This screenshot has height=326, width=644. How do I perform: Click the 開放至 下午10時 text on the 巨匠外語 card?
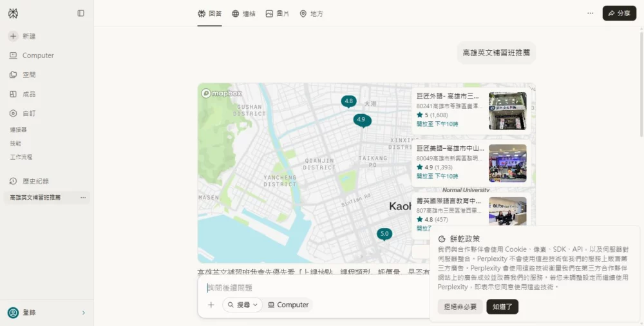click(x=437, y=124)
